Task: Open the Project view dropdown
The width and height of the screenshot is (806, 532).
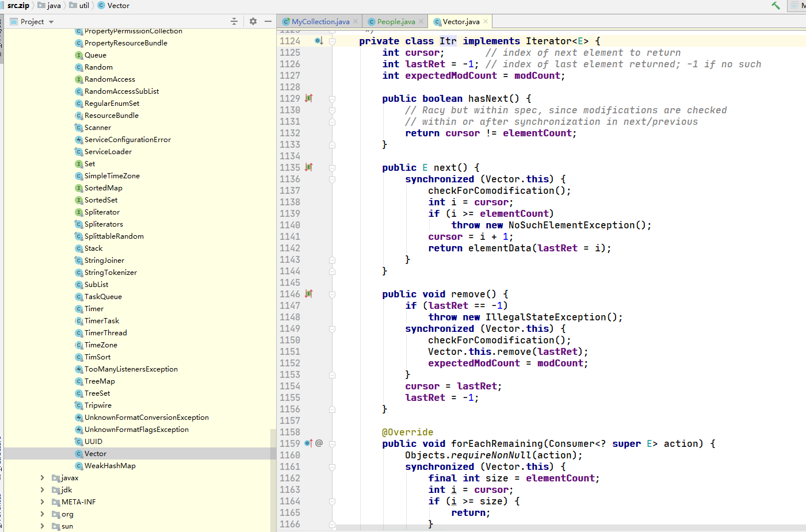Action: 51,22
